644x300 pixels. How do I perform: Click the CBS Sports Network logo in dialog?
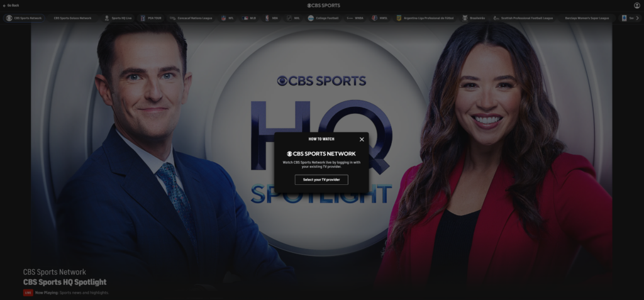(321, 153)
